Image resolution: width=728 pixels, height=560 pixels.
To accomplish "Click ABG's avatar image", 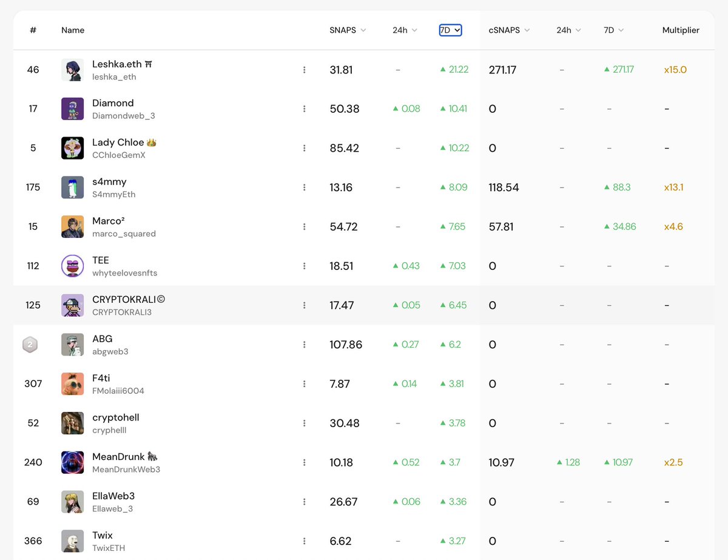I will [73, 345].
